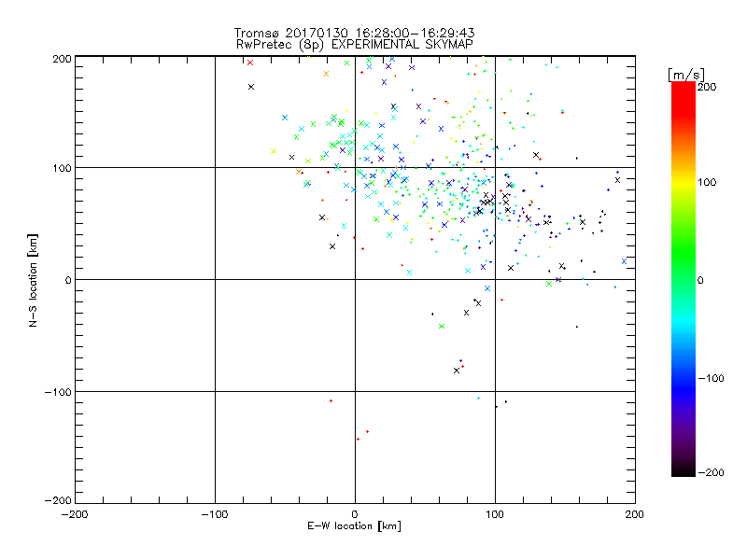Click the title line 'Tromsø 20170130 16:28:00-16:29:43'

354,33
